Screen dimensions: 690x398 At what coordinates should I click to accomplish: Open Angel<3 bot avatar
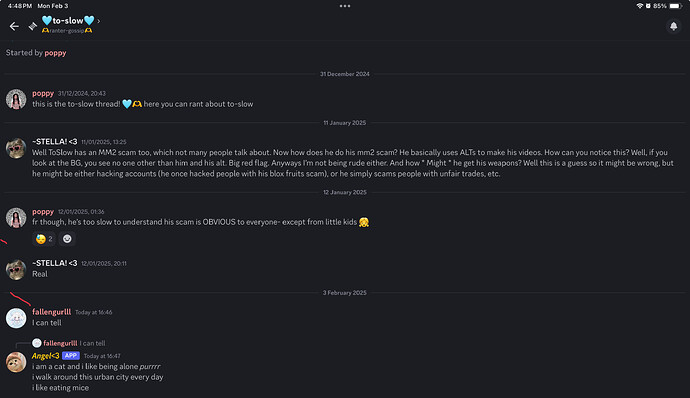[x=16, y=362]
